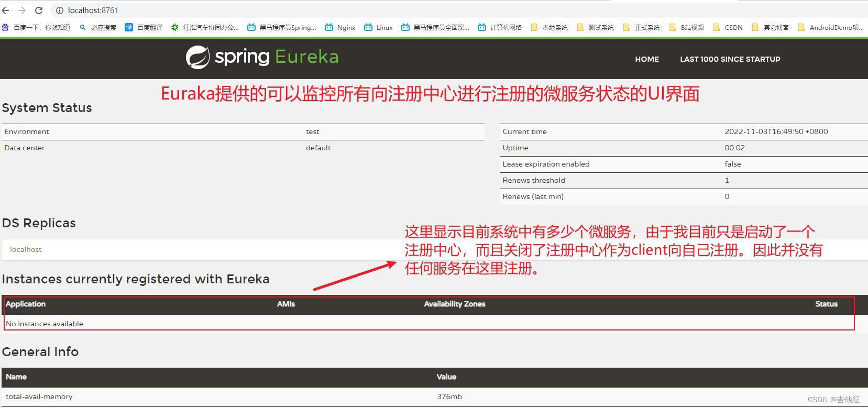The image size is (868, 408).
Task: Select the DS Replicas heading
Action: [39, 223]
